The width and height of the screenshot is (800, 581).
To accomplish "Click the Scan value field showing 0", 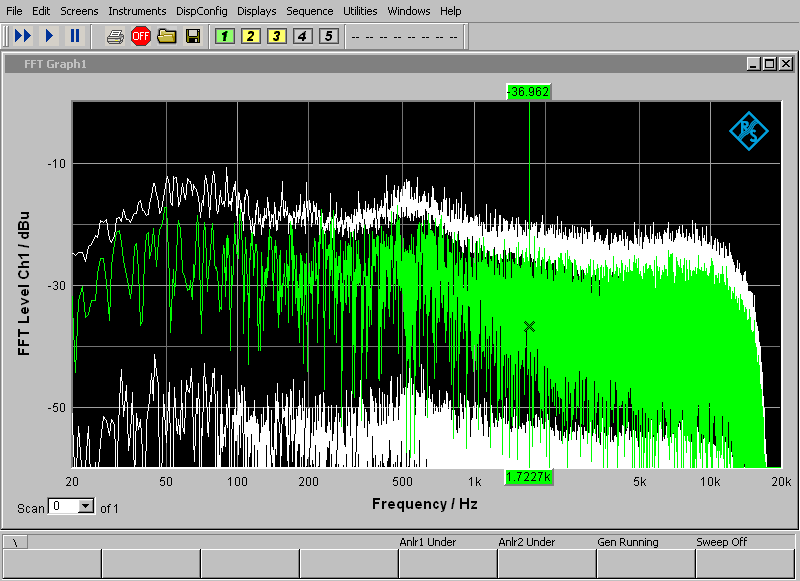I will pos(64,506).
